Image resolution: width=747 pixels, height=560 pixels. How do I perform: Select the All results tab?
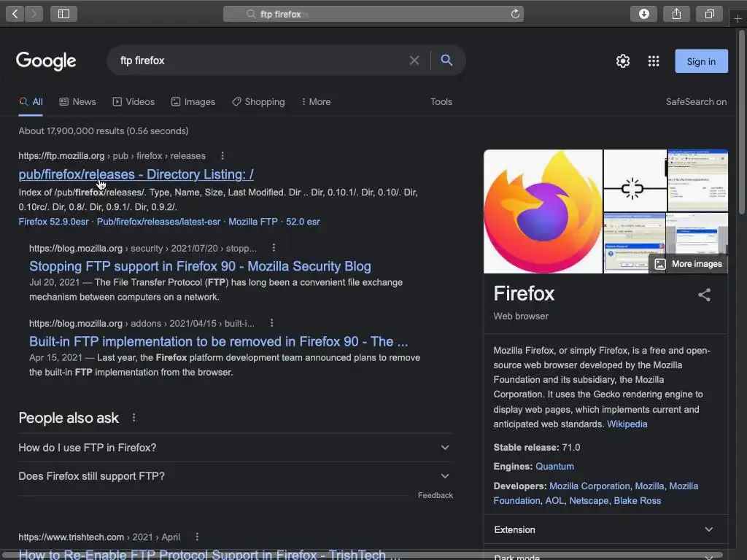[31, 102]
